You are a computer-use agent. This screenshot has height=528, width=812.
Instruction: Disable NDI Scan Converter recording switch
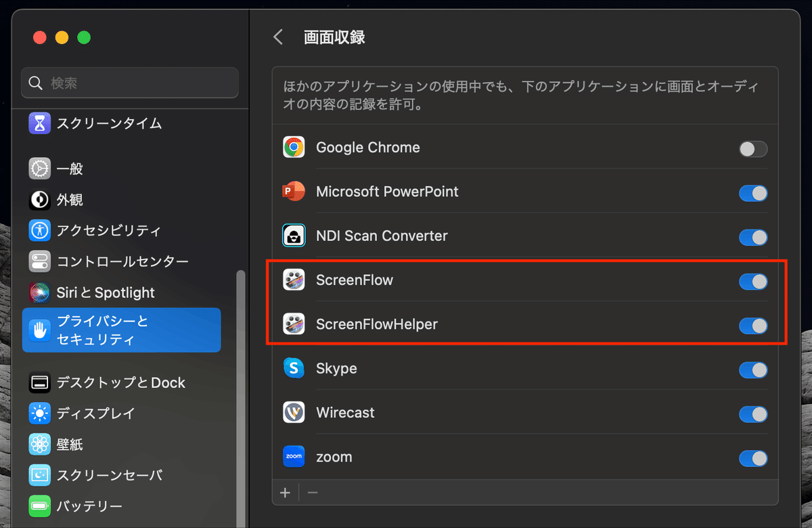pos(753,238)
